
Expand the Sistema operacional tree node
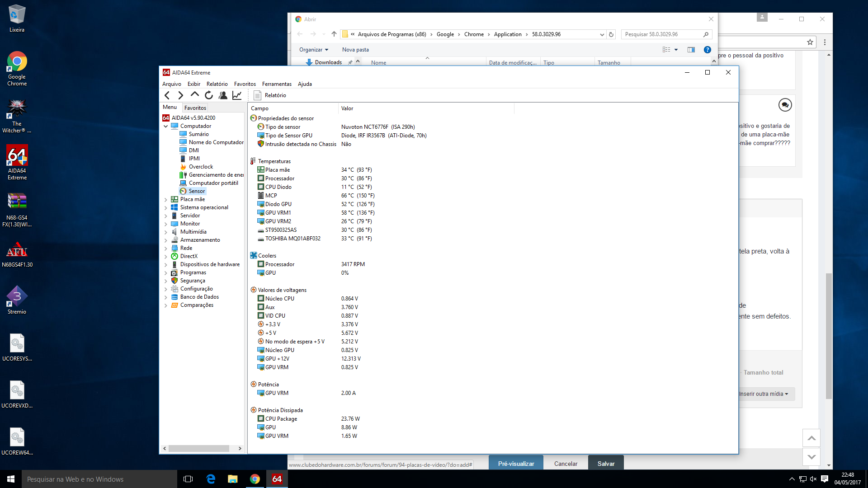[165, 207]
